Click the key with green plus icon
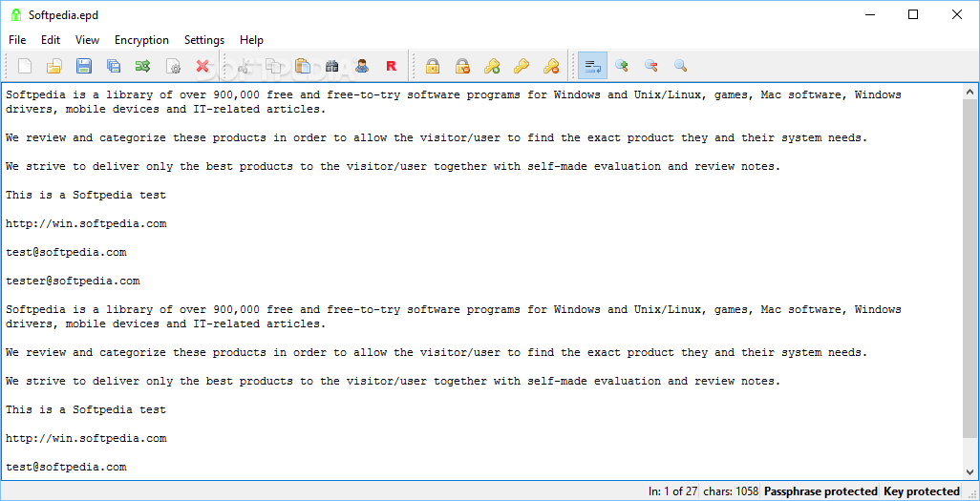 492,66
